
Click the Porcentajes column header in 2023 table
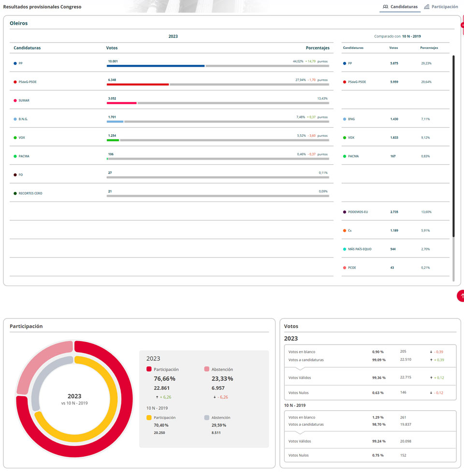[318, 48]
